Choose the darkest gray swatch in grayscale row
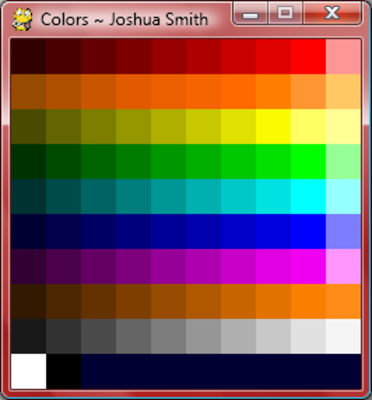This screenshot has height=400, width=372. [x=28, y=336]
